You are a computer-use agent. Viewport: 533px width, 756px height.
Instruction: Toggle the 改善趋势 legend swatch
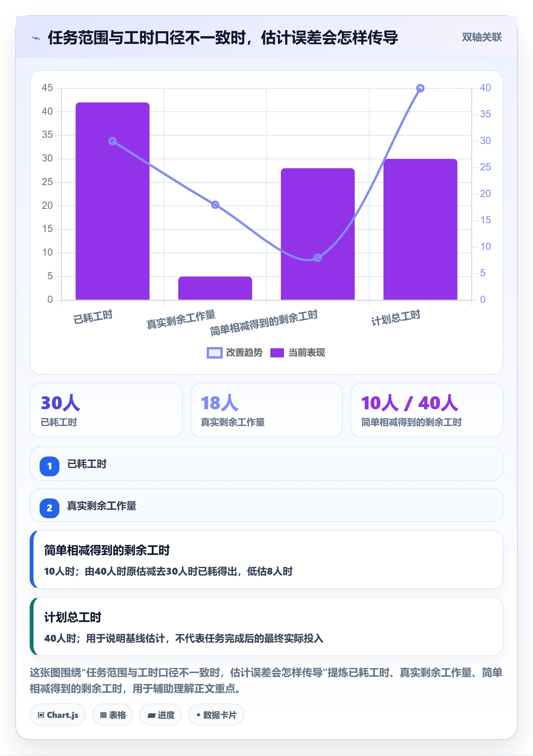(214, 353)
